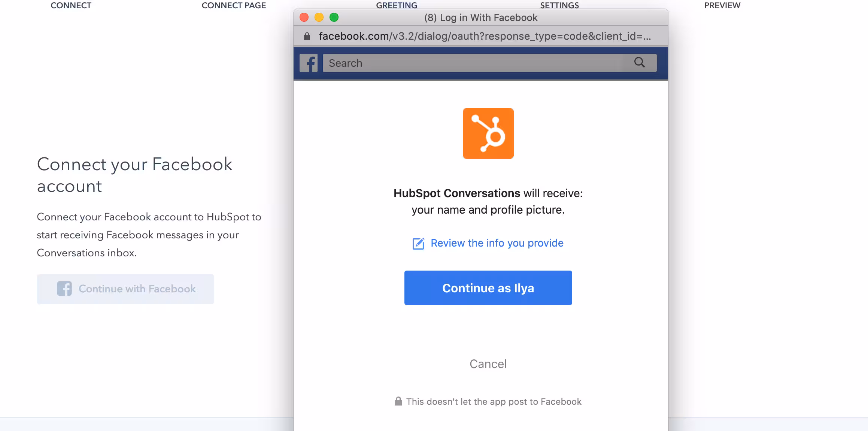
Task: Minimize the Facebook login popup window
Action: pos(319,18)
